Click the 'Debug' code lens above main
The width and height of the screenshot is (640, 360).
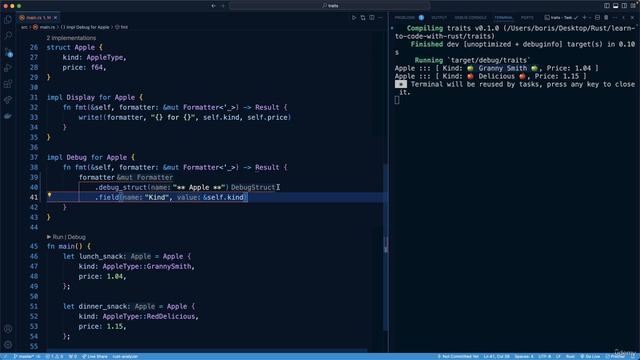tap(76, 237)
